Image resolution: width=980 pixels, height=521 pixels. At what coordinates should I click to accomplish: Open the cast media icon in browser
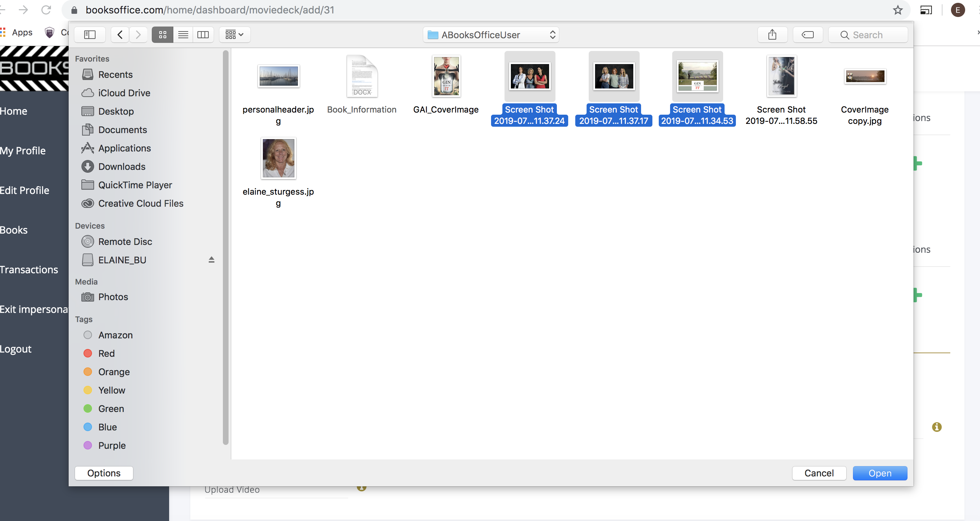coord(926,10)
